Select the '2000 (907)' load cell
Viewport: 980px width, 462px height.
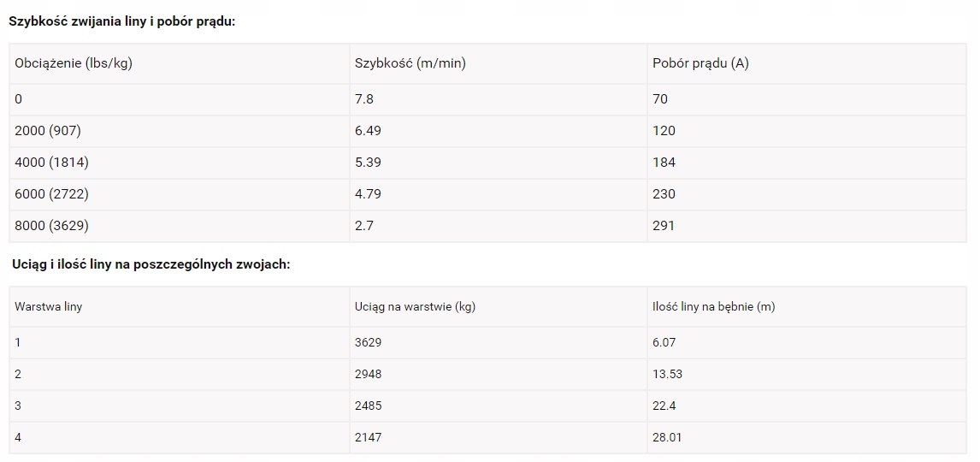pos(48,131)
